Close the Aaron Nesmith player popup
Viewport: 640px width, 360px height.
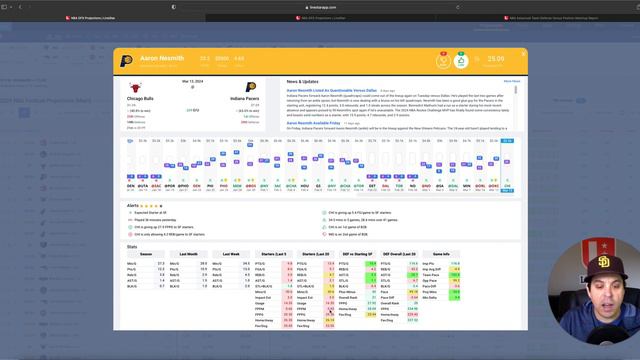tap(523, 54)
